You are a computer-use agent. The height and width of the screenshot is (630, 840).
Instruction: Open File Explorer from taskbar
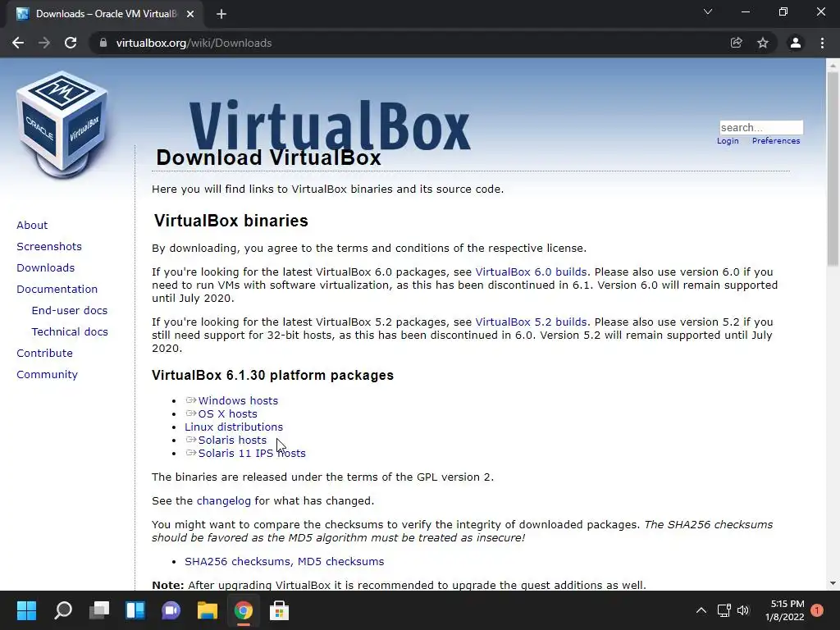[x=208, y=610]
